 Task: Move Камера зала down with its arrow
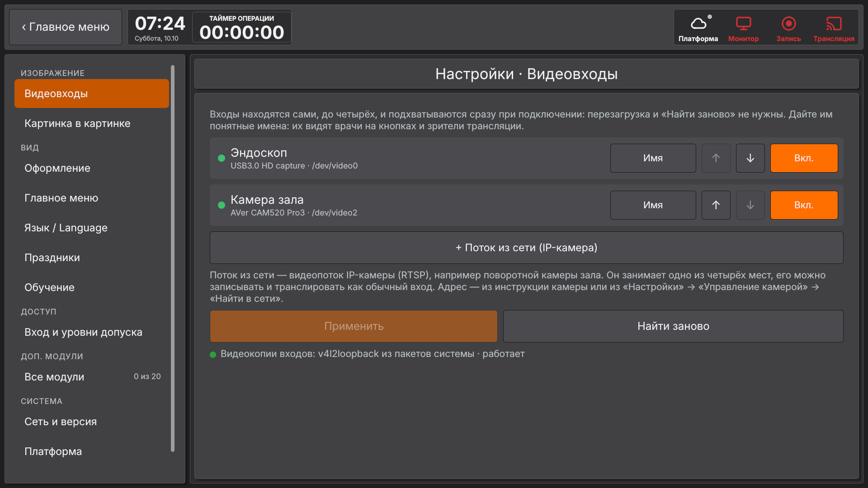(750, 205)
